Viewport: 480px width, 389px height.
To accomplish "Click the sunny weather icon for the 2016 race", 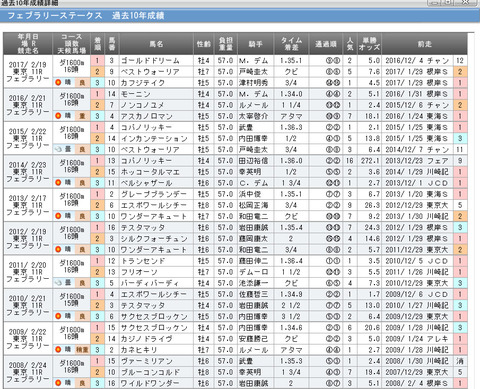I will (58, 116).
